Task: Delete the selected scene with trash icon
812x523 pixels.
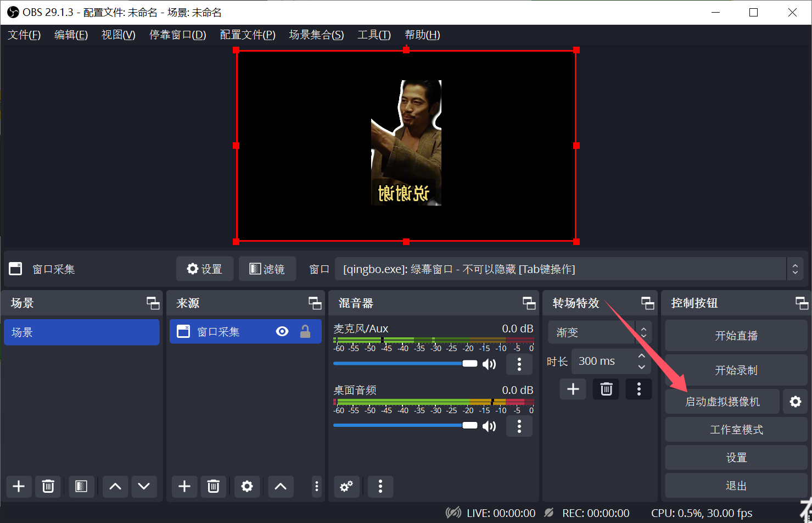Action: 48,486
